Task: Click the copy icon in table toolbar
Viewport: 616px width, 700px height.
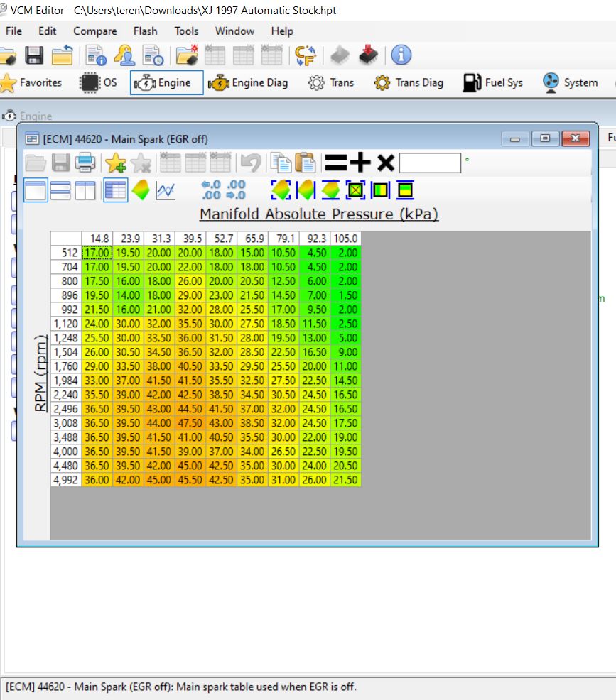Action: click(x=282, y=163)
